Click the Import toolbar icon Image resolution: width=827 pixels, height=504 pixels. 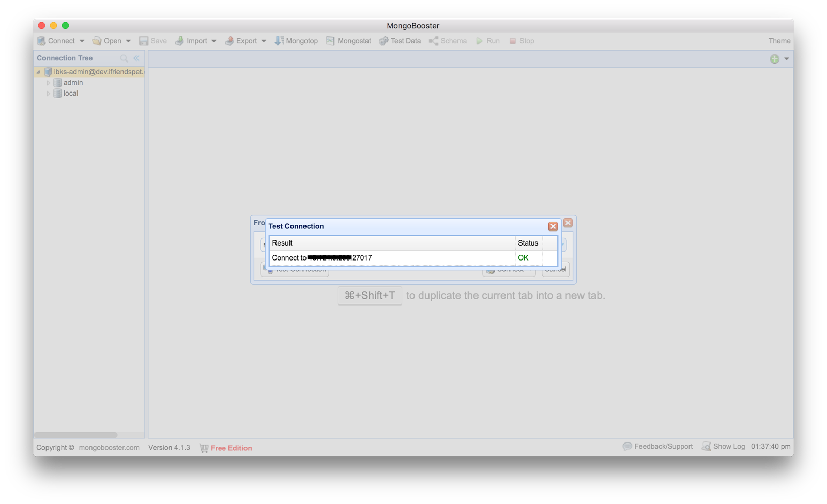point(179,41)
